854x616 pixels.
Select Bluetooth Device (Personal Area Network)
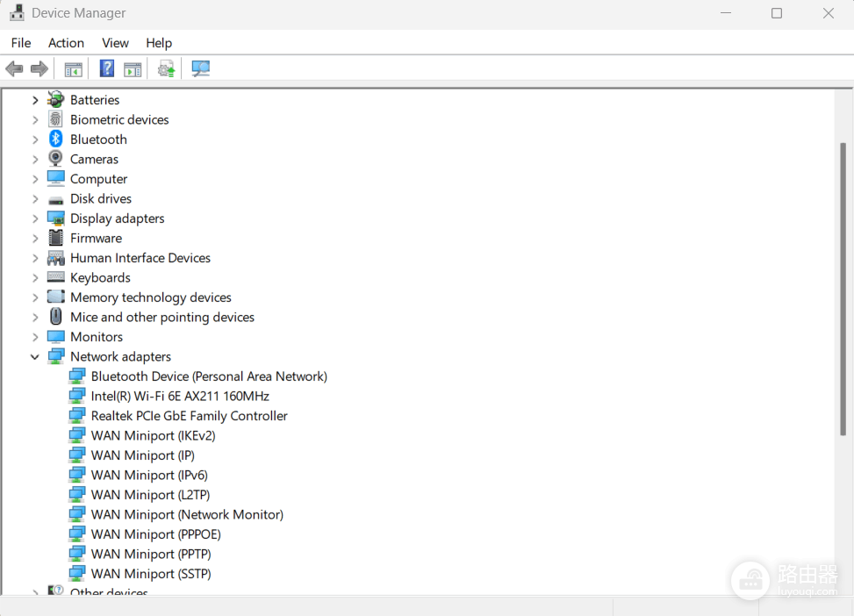point(209,376)
